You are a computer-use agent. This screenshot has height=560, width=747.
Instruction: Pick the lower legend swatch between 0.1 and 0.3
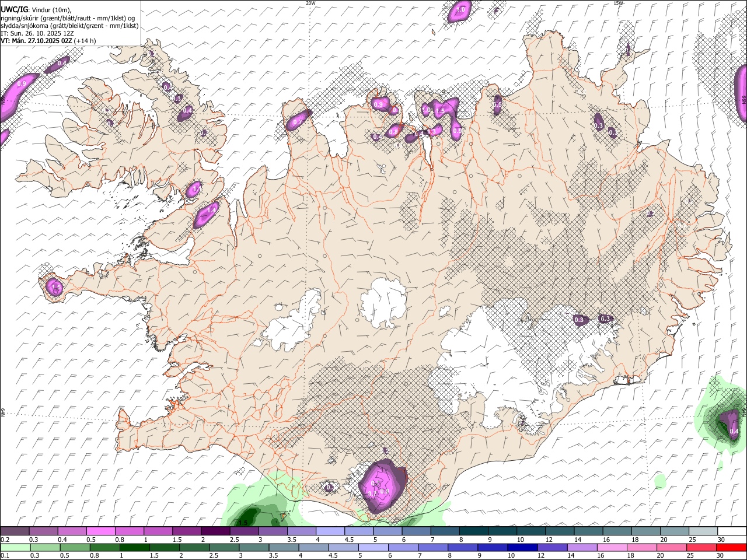16,548
